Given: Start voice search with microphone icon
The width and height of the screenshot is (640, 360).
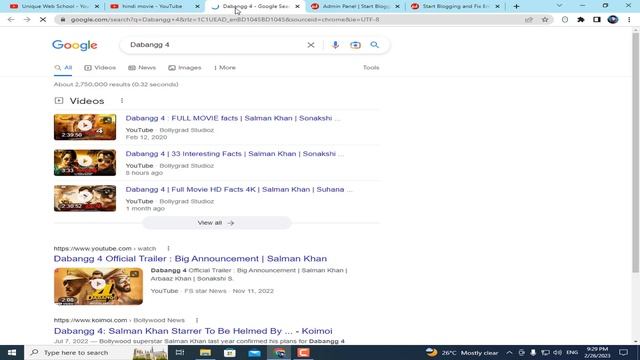Looking at the screenshot, I should click(x=335, y=45).
